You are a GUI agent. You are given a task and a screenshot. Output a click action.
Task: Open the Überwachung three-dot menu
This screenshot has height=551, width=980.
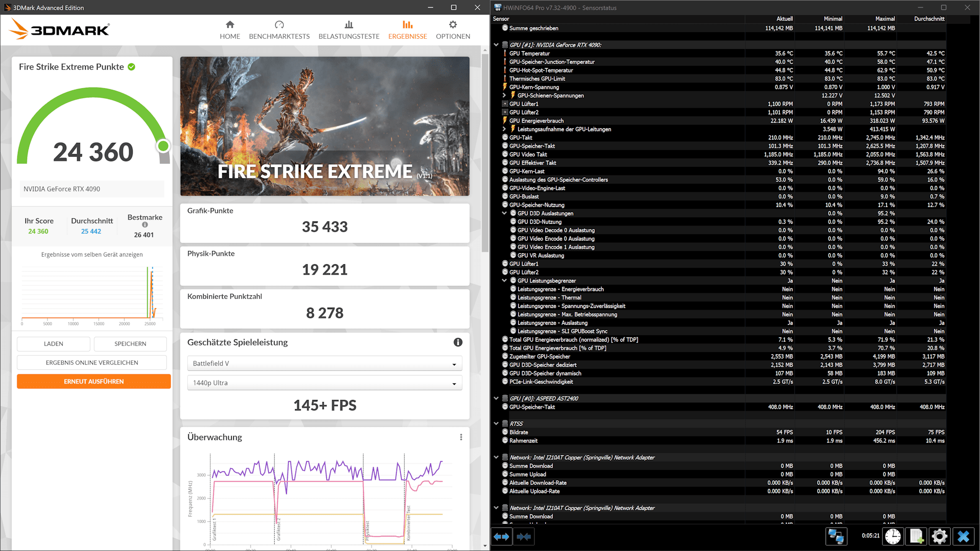461,437
